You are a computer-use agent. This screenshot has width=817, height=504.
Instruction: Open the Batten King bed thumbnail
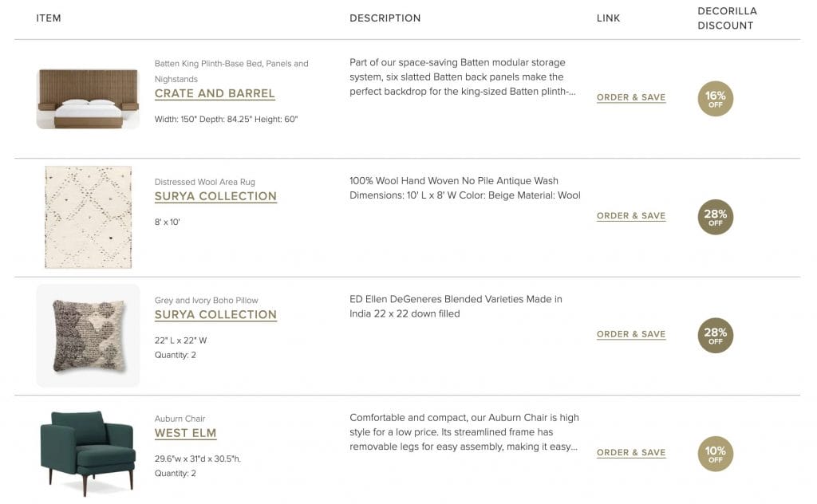pyautogui.click(x=88, y=99)
